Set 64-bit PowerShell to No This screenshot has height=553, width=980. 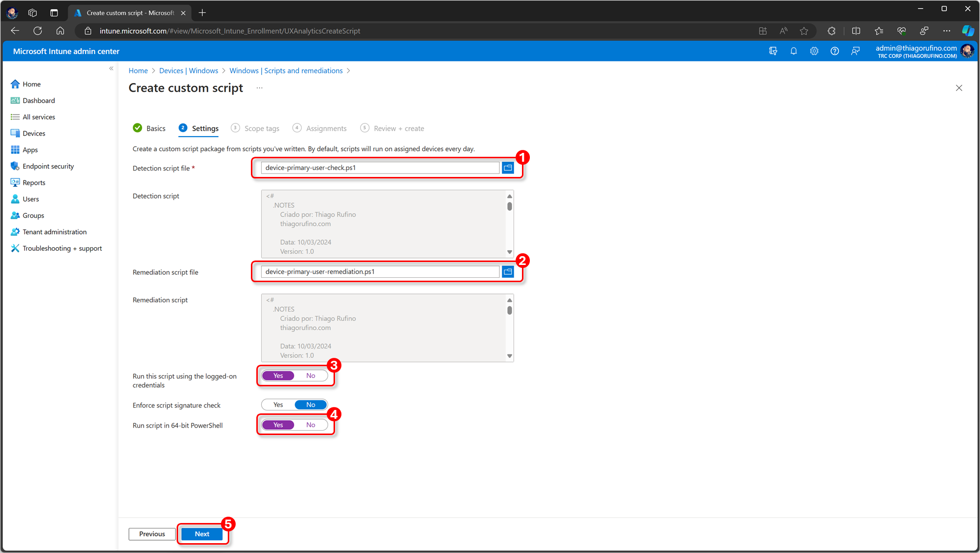(x=310, y=425)
